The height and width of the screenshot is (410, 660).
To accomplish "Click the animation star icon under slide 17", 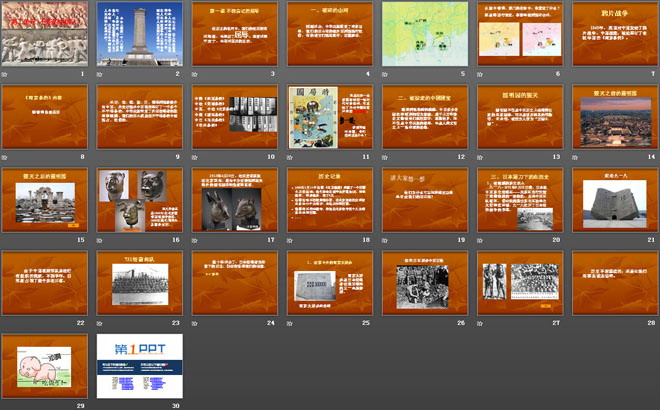I will 195,240.
